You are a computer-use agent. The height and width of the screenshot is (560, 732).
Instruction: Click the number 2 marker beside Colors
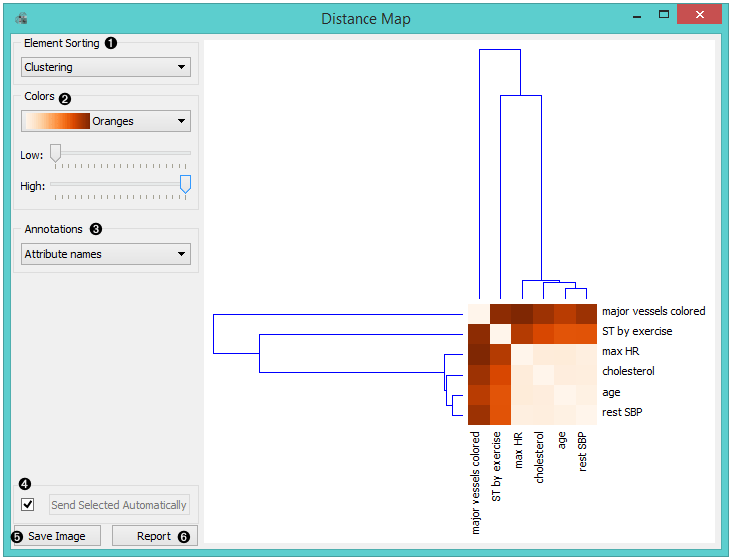pos(65,98)
